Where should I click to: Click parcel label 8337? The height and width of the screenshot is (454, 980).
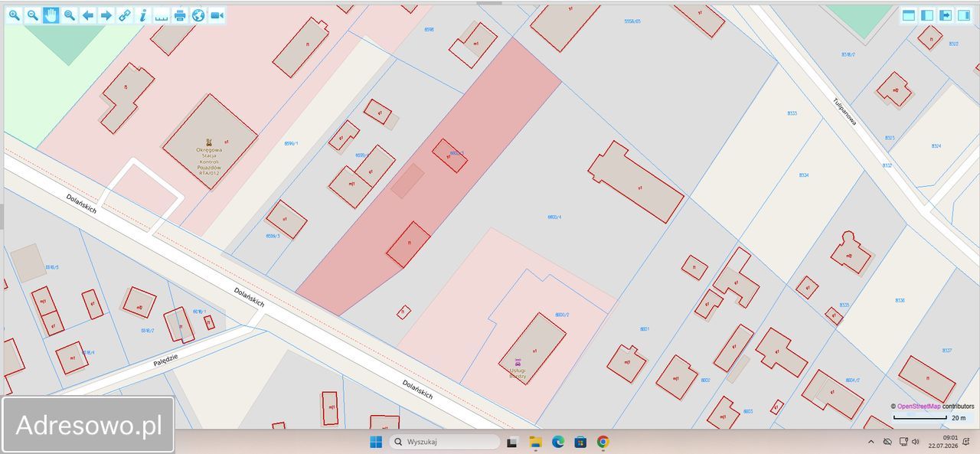pos(946,351)
